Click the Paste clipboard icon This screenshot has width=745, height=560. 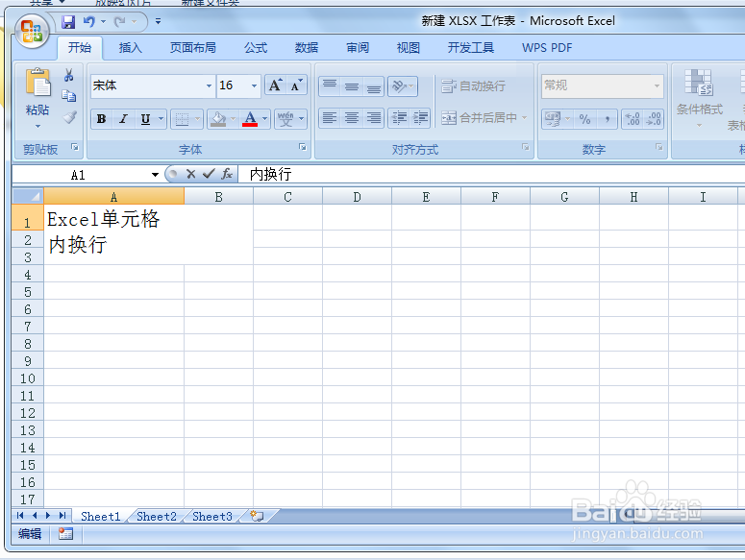[37, 83]
